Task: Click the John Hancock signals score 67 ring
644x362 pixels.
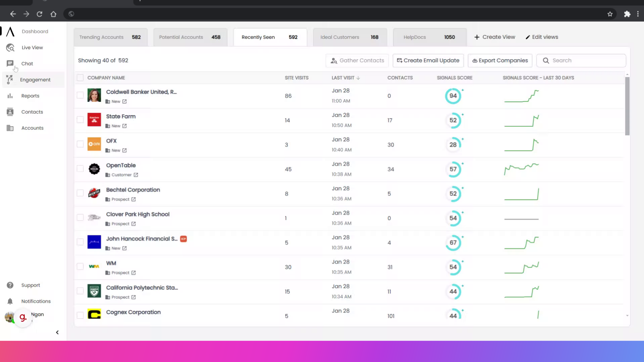Action: 453,243
